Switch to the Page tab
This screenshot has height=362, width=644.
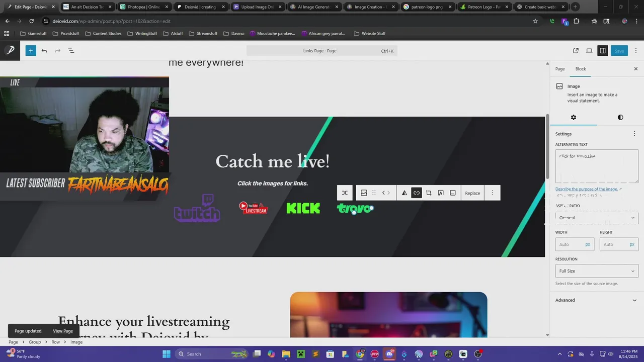(x=560, y=69)
